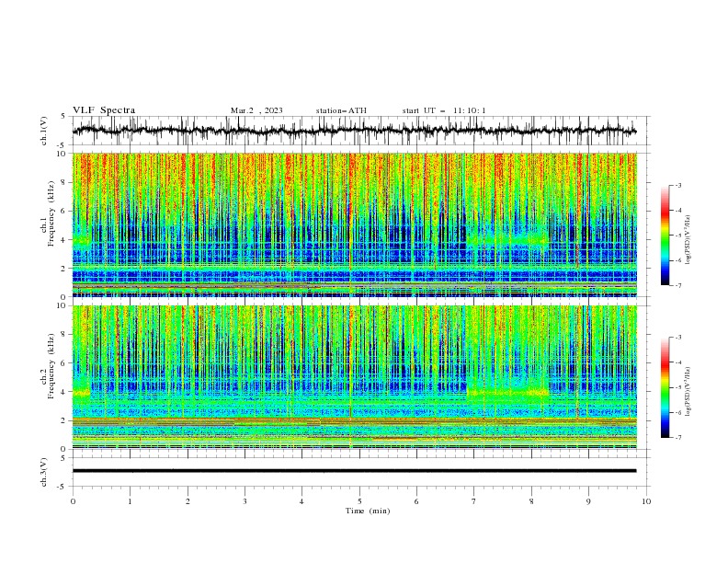Click the "ch.3(V)" waveform axis label
728x563 pixels.
click(x=44, y=472)
